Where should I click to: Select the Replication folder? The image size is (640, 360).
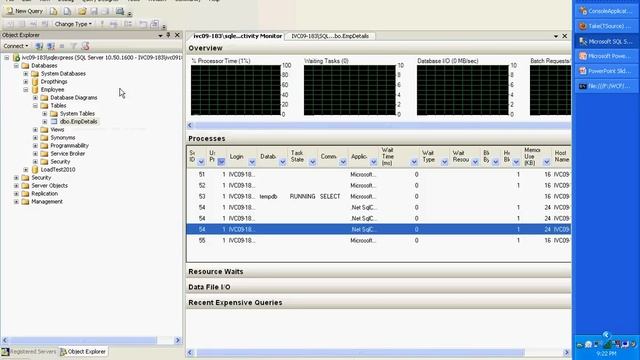(44, 193)
